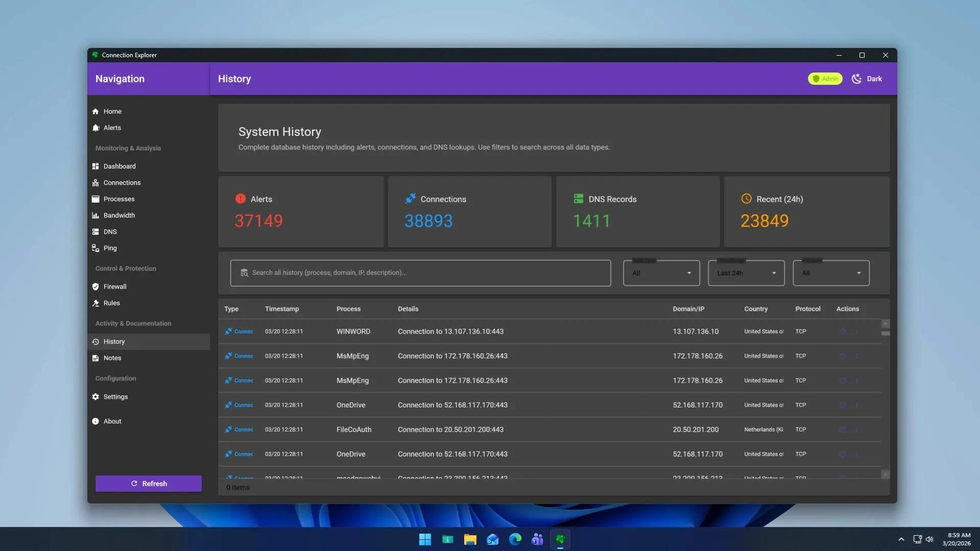Expand the Last 24h time range dropdown
The image size is (980, 551).
click(x=746, y=273)
